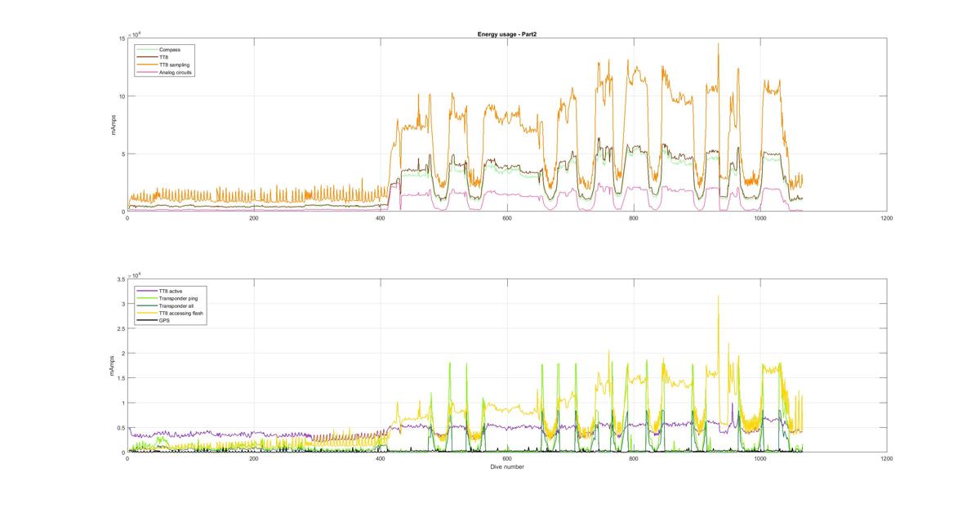Click the 'Energy usage - Part2' plot title
This screenshot has width=980, height=508.
click(x=506, y=34)
